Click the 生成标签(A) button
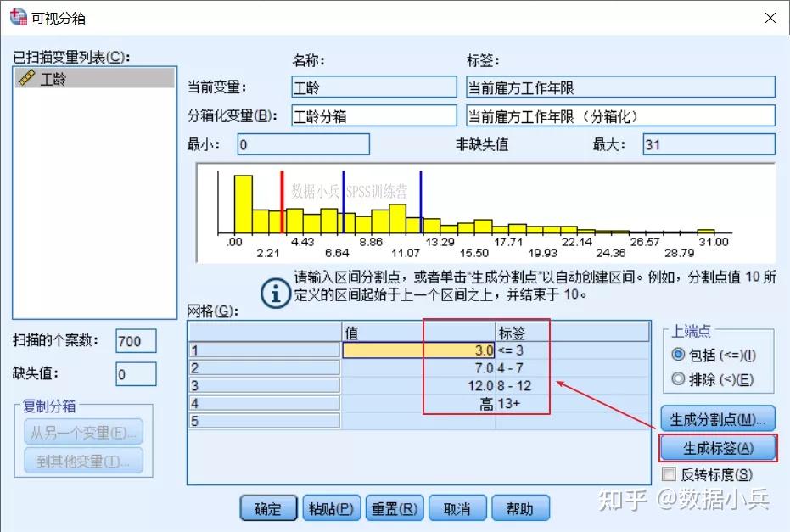 coord(718,446)
